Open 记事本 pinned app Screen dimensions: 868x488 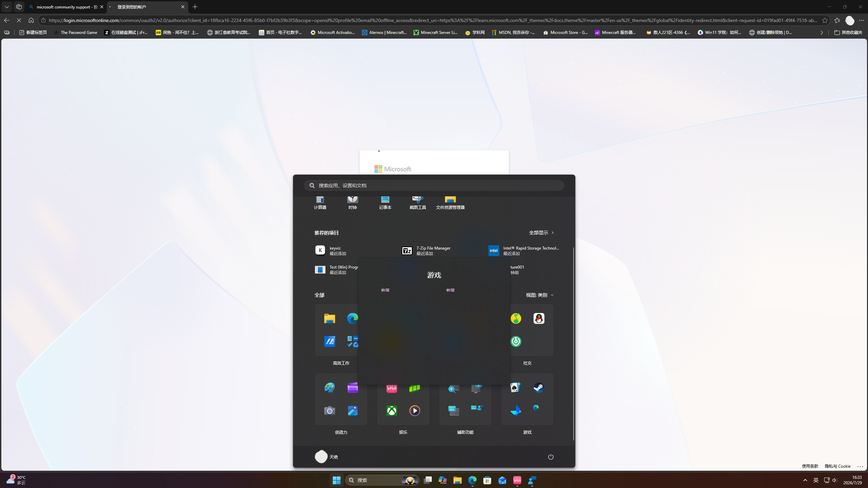(x=385, y=203)
